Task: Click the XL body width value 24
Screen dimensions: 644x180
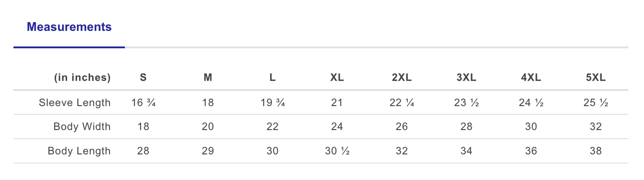Action: [337, 127]
